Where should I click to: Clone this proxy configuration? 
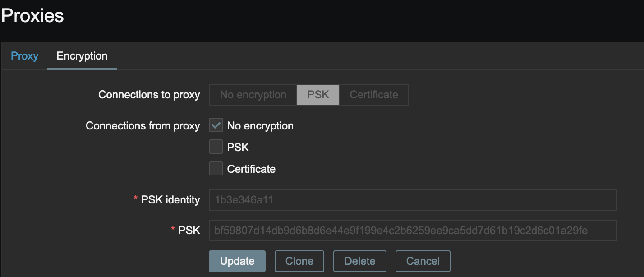(x=299, y=261)
